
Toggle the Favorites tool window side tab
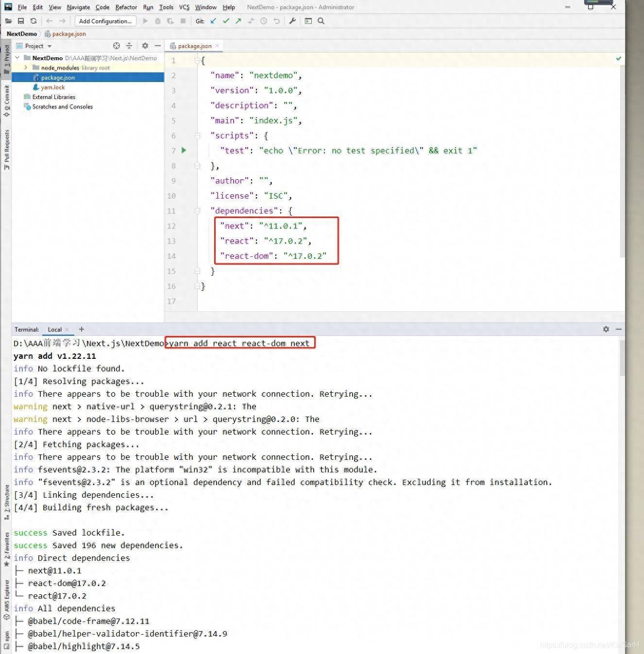[x=6, y=549]
